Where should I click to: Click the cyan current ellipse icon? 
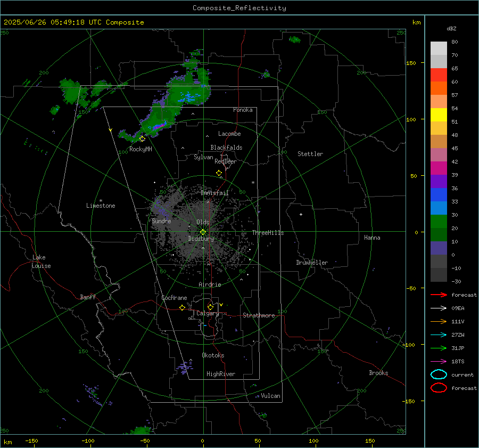(x=439, y=374)
